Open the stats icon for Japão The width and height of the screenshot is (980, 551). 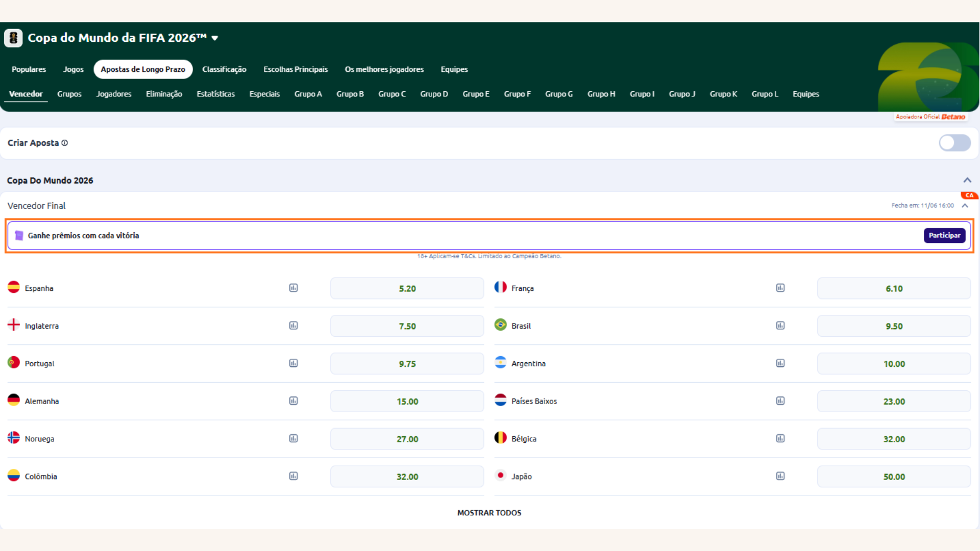[x=780, y=476]
